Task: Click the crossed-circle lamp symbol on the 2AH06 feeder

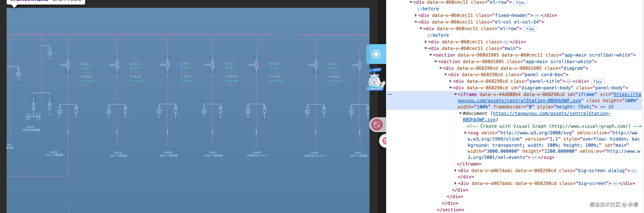Action: coord(159,111)
